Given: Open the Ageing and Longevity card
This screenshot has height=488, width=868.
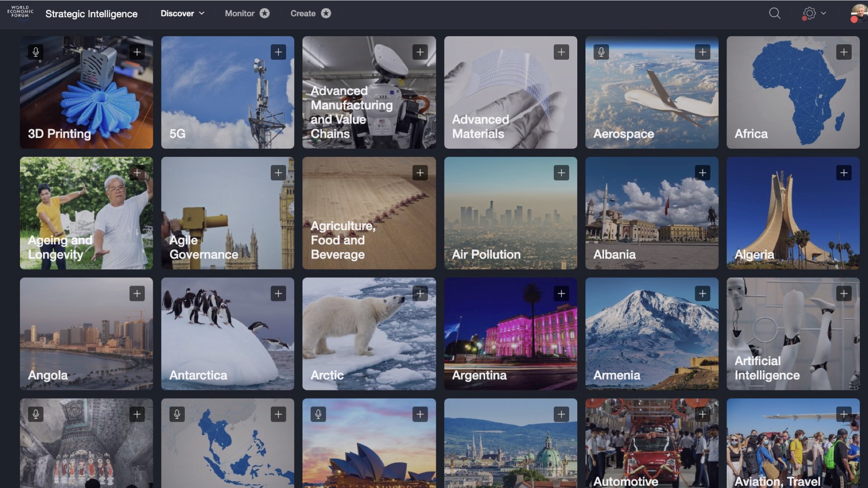Looking at the screenshot, I should [x=86, y=213].
